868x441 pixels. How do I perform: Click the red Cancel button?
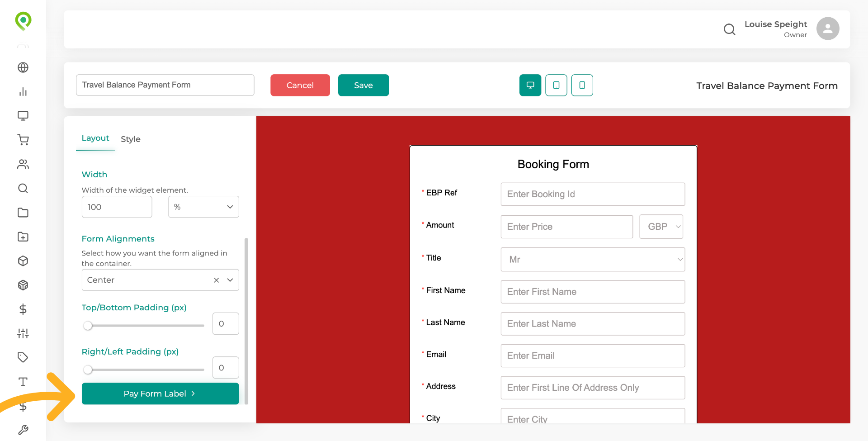pyautogui.click(x=300, y=85)
